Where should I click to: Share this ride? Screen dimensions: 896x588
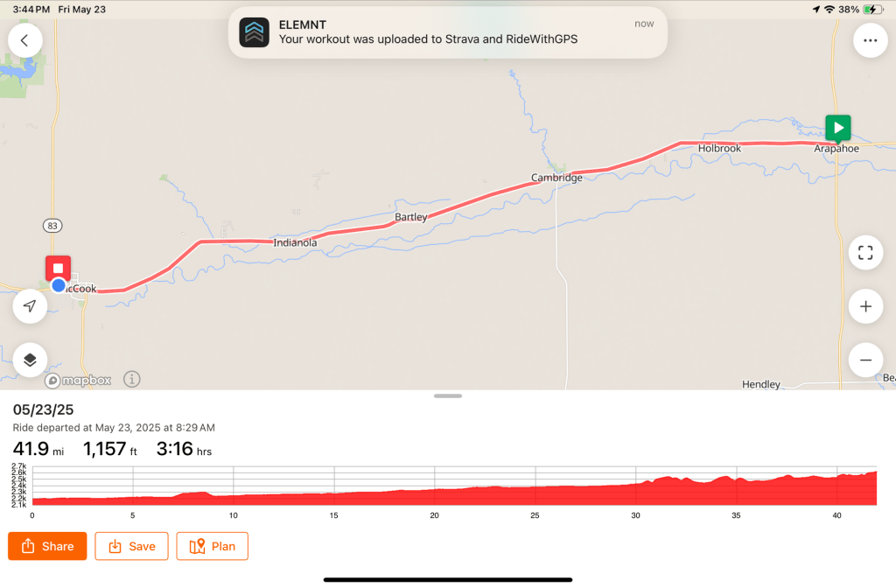47,546
